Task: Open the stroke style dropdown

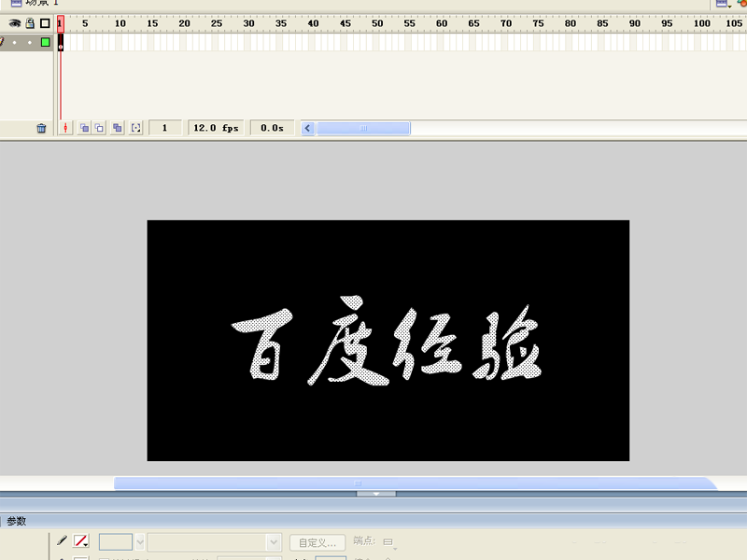Action: tap(214, 542)
